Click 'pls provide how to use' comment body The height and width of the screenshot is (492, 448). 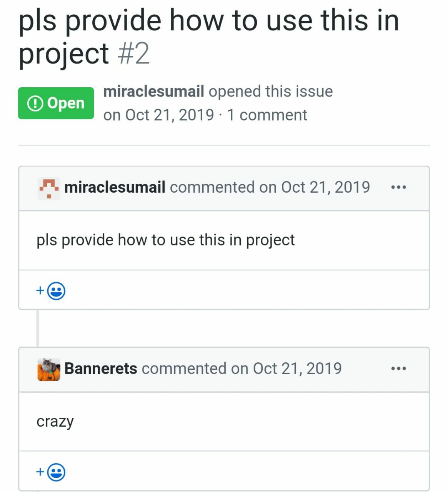click(x=166, y=240)
